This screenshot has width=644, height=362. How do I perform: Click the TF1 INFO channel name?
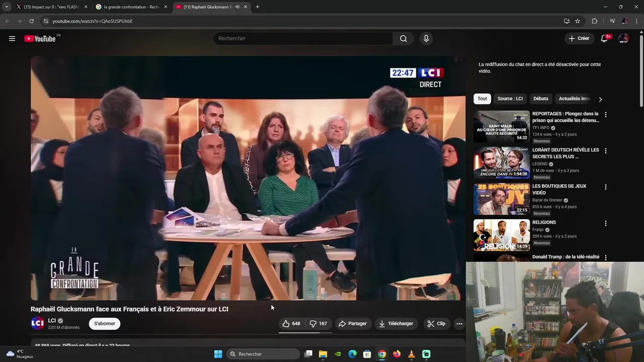pos(541,128)
